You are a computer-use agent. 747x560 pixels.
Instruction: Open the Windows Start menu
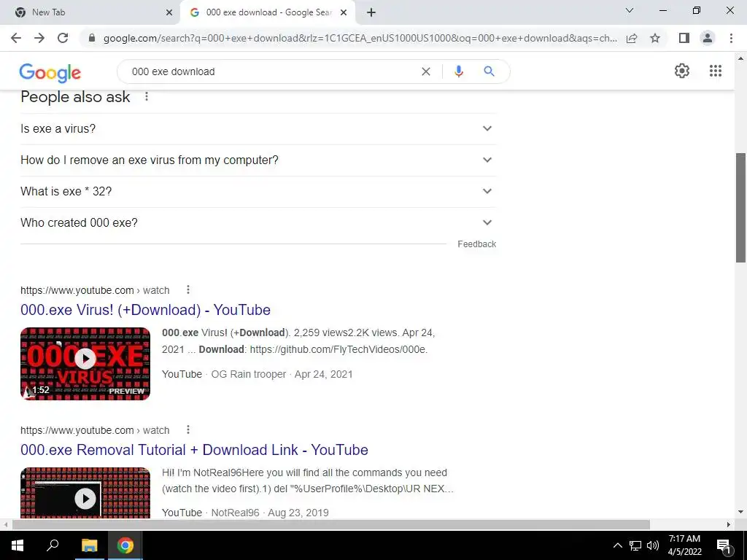tap(18, 545)
